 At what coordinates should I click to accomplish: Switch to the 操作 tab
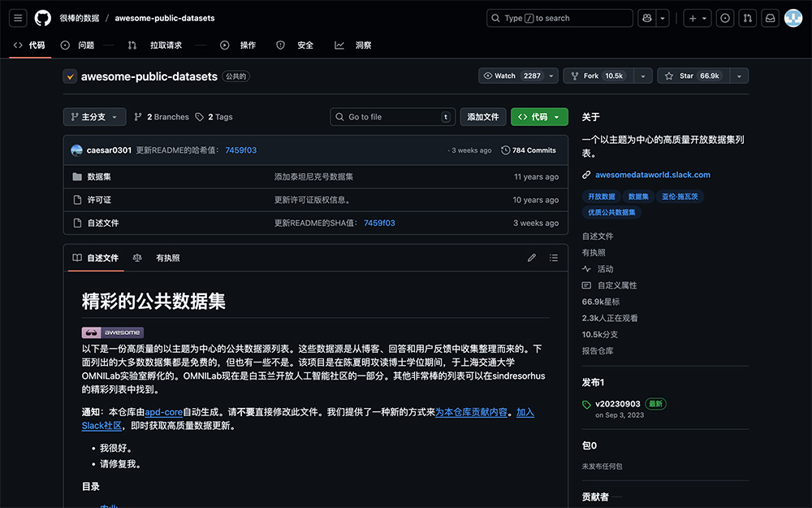click(238, 45)
